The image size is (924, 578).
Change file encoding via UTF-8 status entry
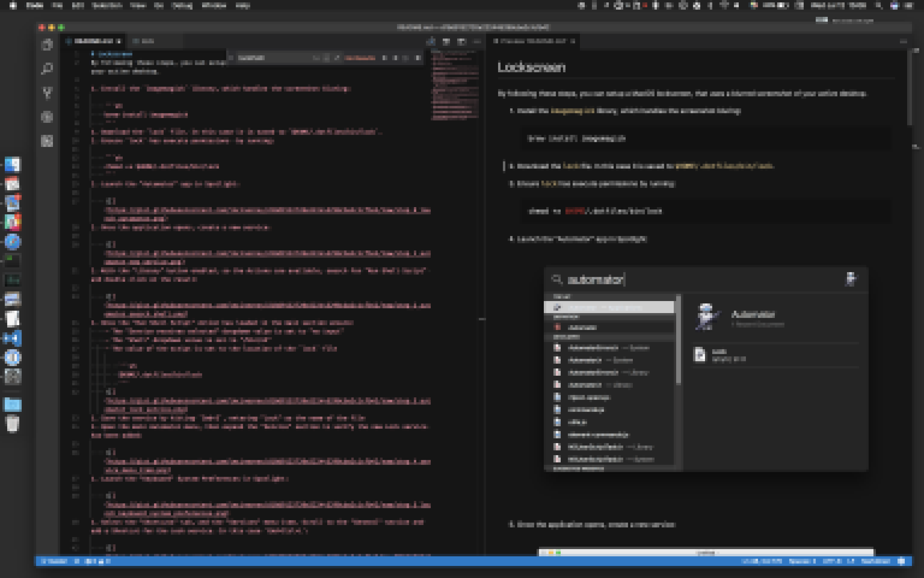tap(832, 561)
